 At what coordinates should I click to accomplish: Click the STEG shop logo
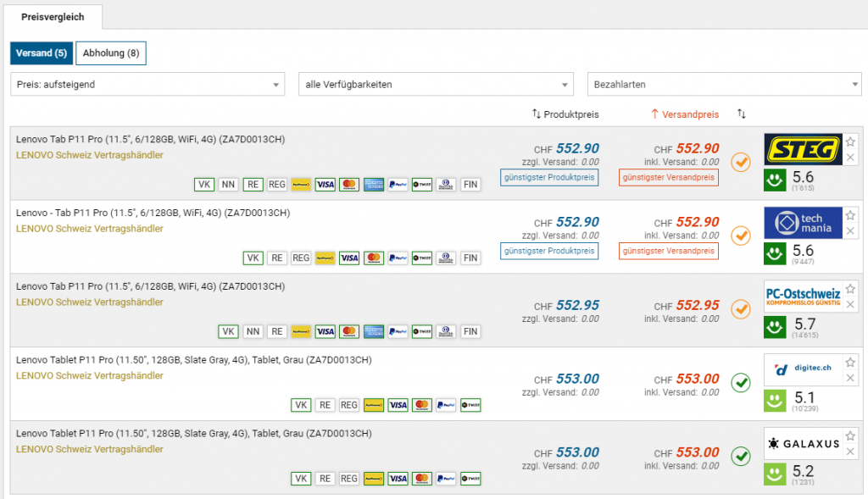point(802,150)
